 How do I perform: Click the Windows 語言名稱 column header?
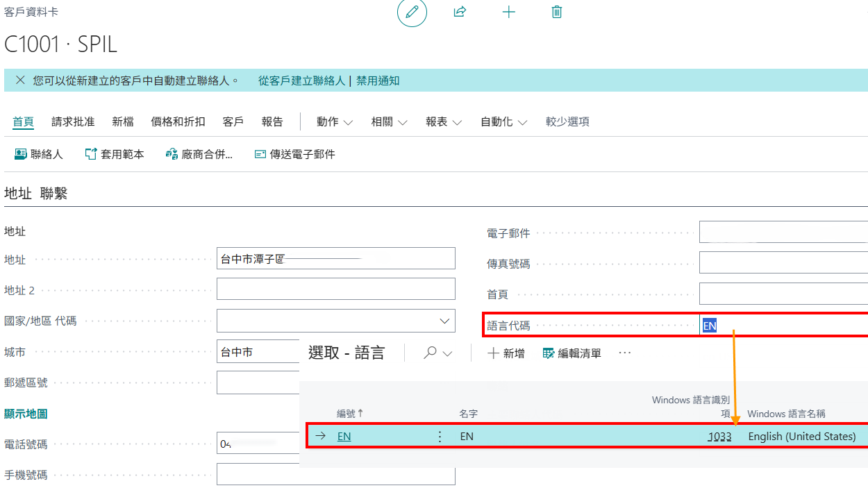pyautogui.click(x=786, y=413)
